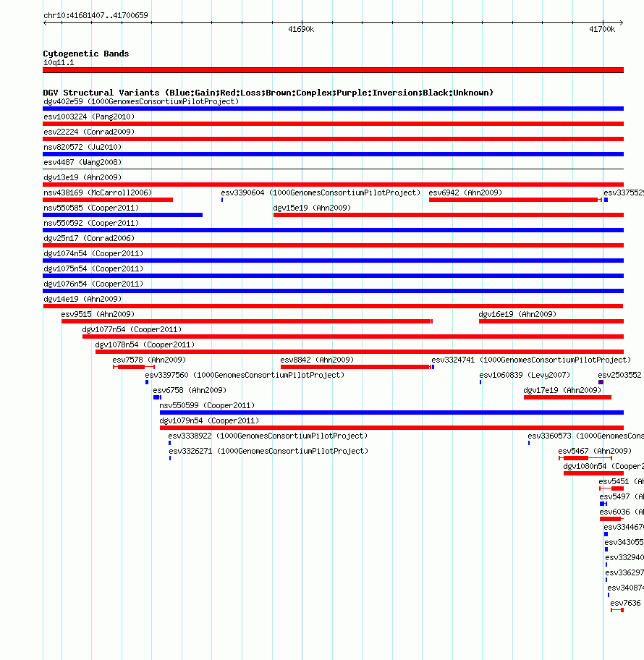
Task: Select the esv6942 (Ahn2009) label
Action: pyautogui.click(x=465, y=192)
